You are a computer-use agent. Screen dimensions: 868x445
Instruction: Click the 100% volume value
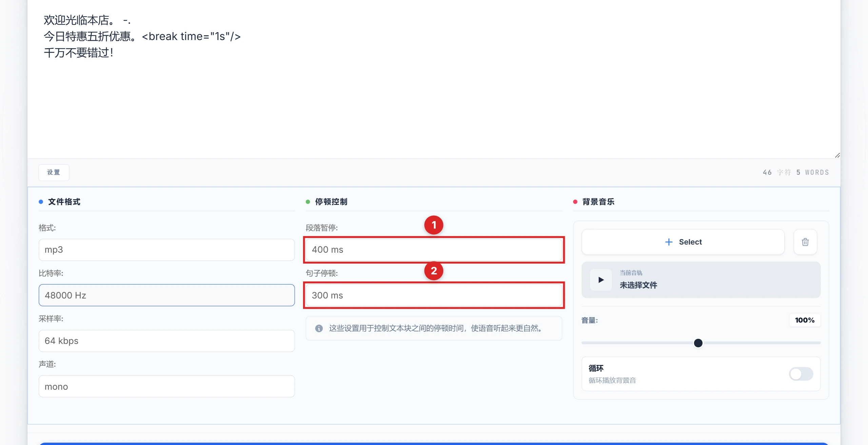coord(805,320)
